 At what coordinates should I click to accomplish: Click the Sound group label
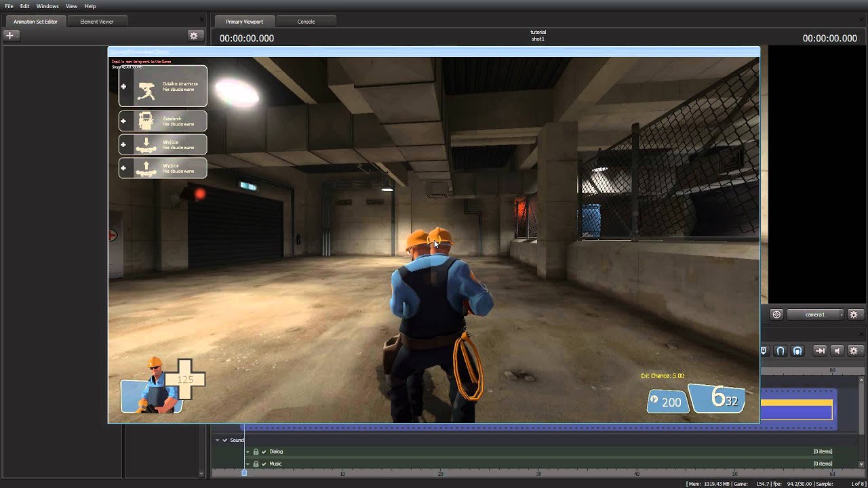tap(237, 440)
